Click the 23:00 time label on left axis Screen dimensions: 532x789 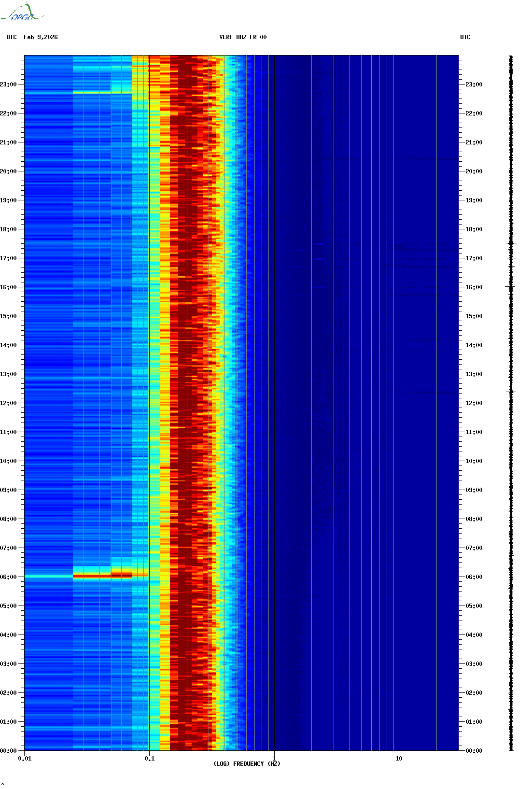click(x=8, y=85)
